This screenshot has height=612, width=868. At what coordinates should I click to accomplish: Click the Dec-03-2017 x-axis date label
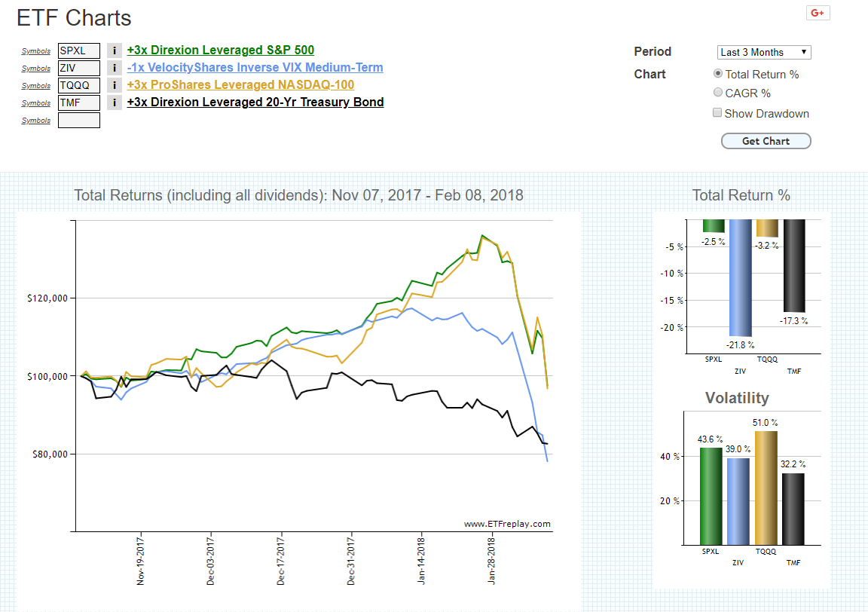(210, 561)
